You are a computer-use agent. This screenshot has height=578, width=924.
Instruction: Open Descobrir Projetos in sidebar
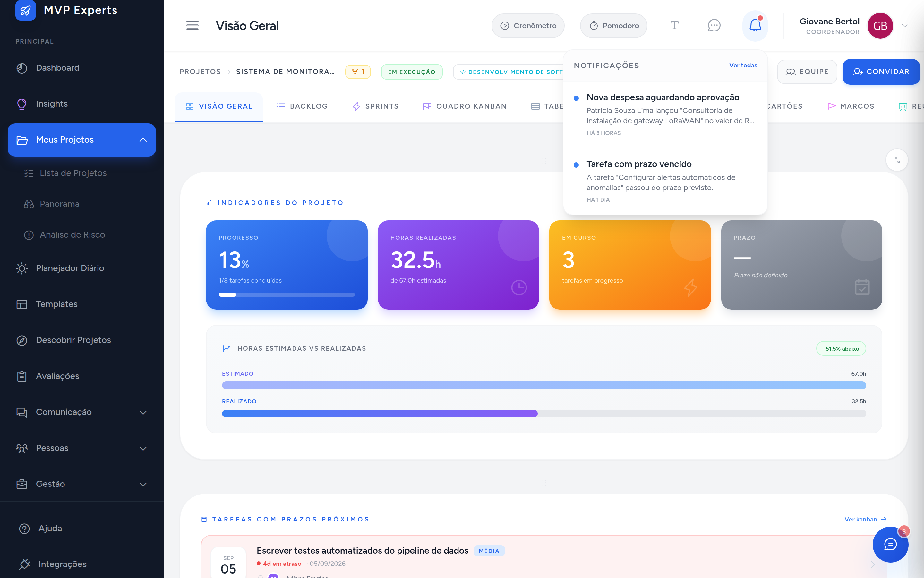click(x=82, y=340)
